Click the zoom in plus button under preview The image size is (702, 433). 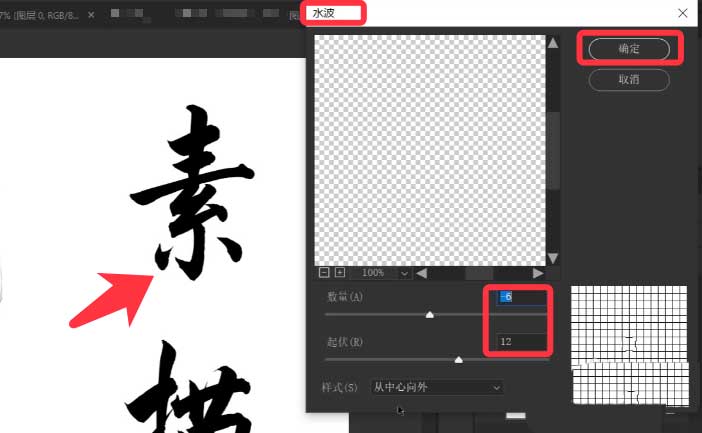pyautogui.click(x=339, y=272)
